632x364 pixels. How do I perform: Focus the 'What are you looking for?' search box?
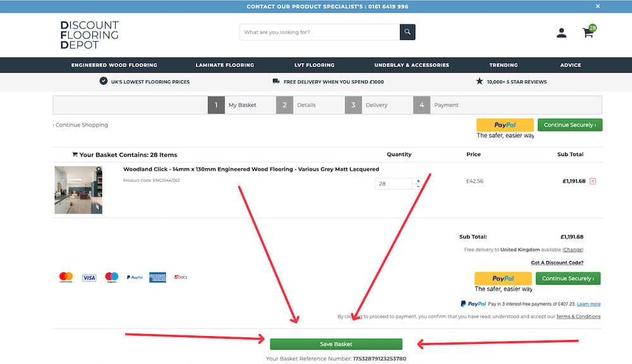click(x=320, y=32)
